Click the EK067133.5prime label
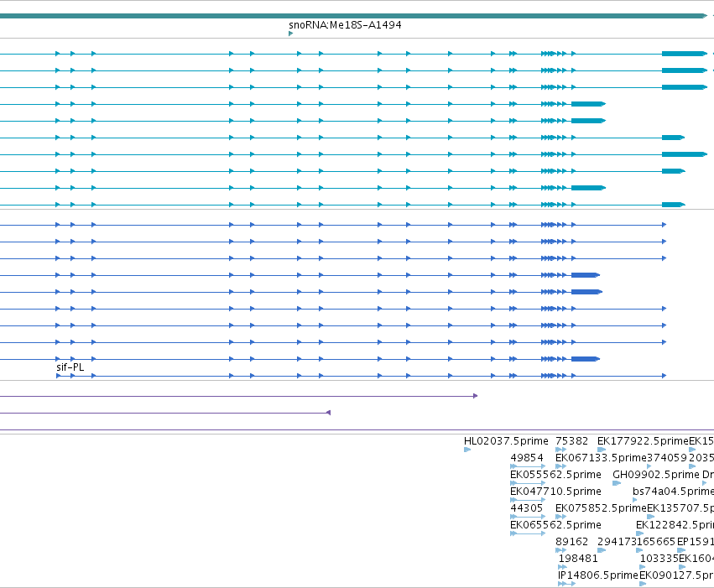 (x=601, y=458)
